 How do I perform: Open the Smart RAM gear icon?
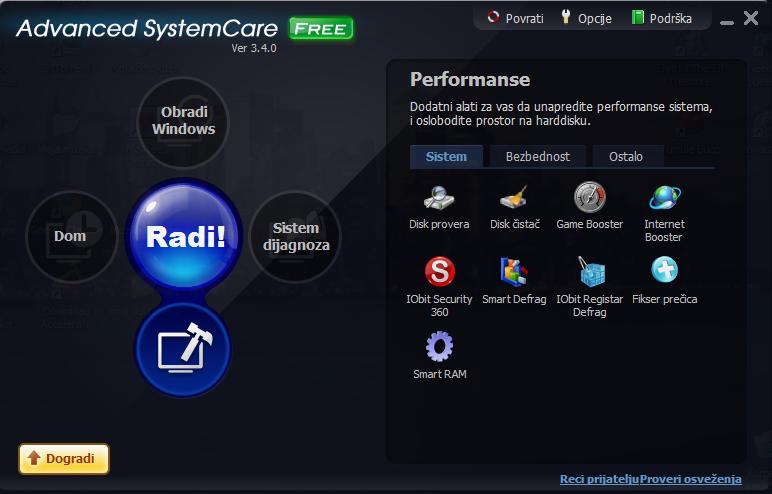pos(439,346)
